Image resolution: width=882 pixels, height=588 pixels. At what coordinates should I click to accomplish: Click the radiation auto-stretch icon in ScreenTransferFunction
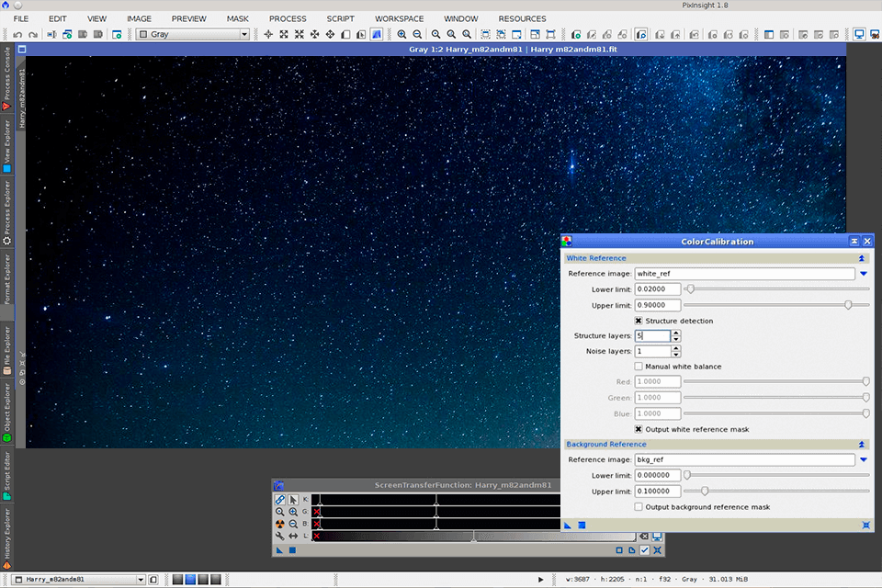click(278, 525)
